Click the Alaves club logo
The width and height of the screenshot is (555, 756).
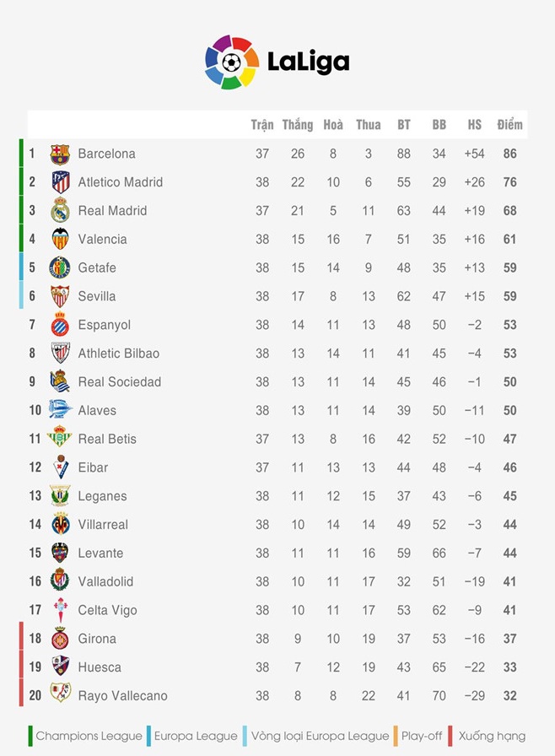[x=60, y=409]
